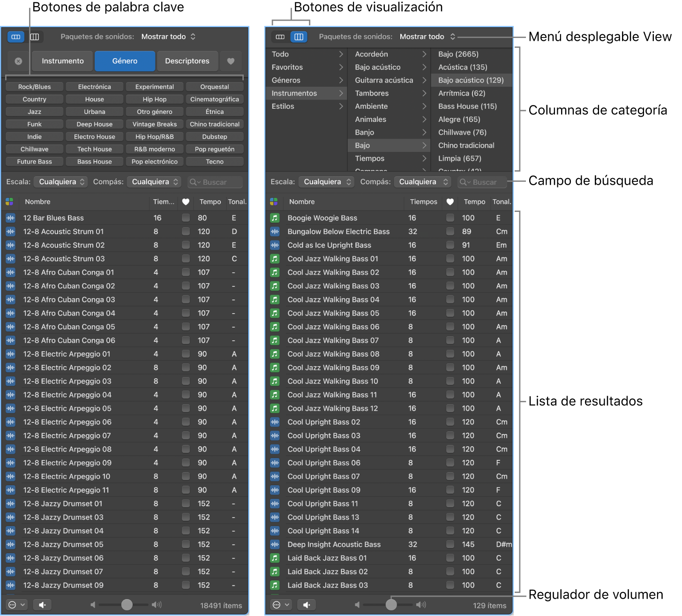Click Pop reguetón genre keyword button
This screenshot has height=616, width=682.
(215, 149)
